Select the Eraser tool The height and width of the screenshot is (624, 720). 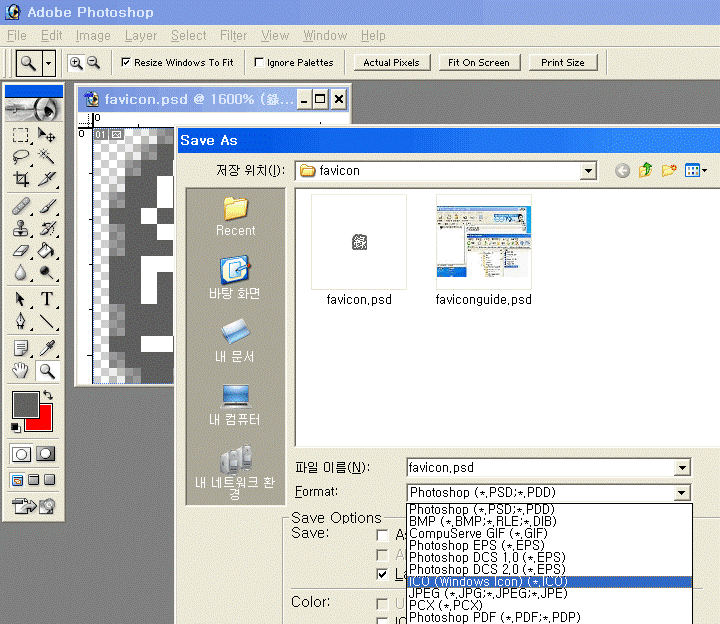coord(20,250)
